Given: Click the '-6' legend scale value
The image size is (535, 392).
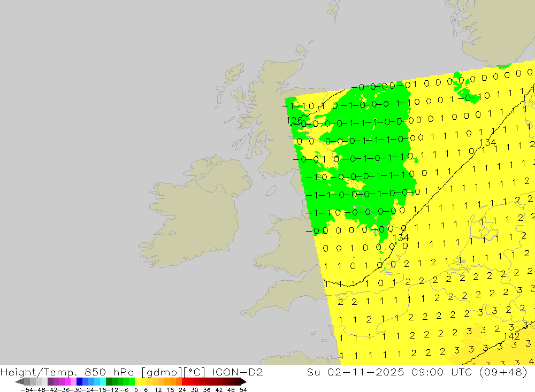Looking at the screenshot, I should tap(124, 390).
